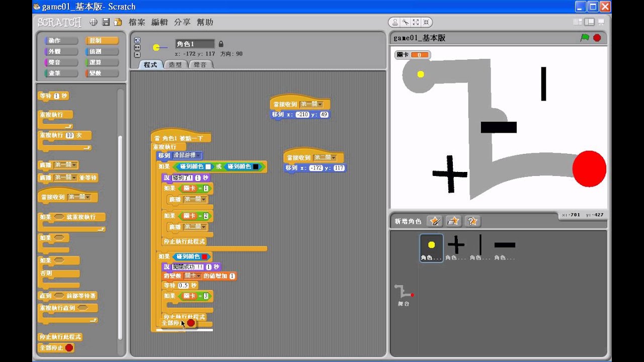The height and width of the screenshot is (362, 644).
Task: Open the 分享 menu
Action: [x=182, y=22]
